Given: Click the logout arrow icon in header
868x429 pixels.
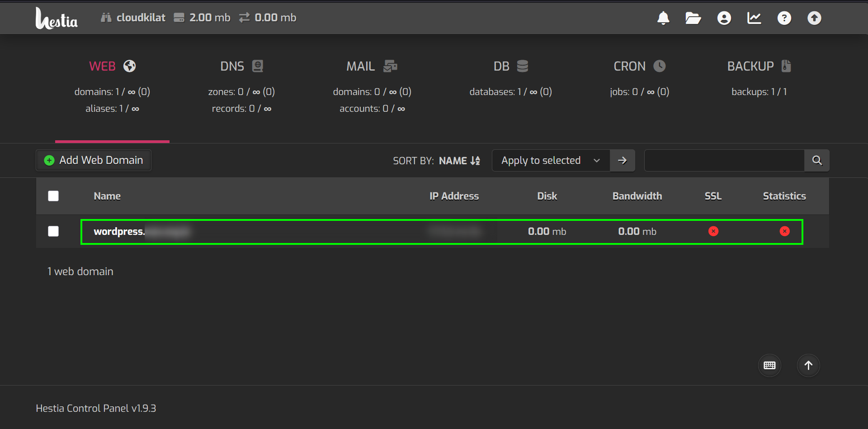Looking at the screenshot, I should (814, 18).
